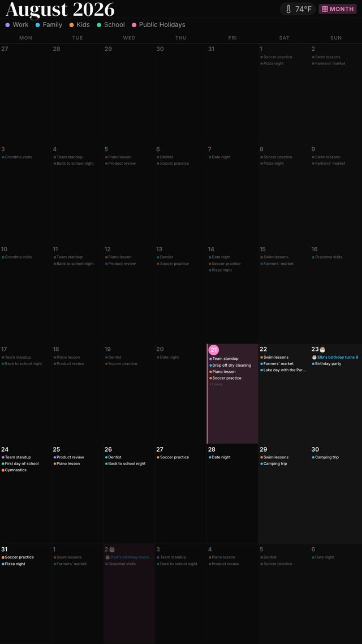Open Soccer practice on August 31
The height and width of the screenshot is (644, 362).
click(x=18, y=557)
